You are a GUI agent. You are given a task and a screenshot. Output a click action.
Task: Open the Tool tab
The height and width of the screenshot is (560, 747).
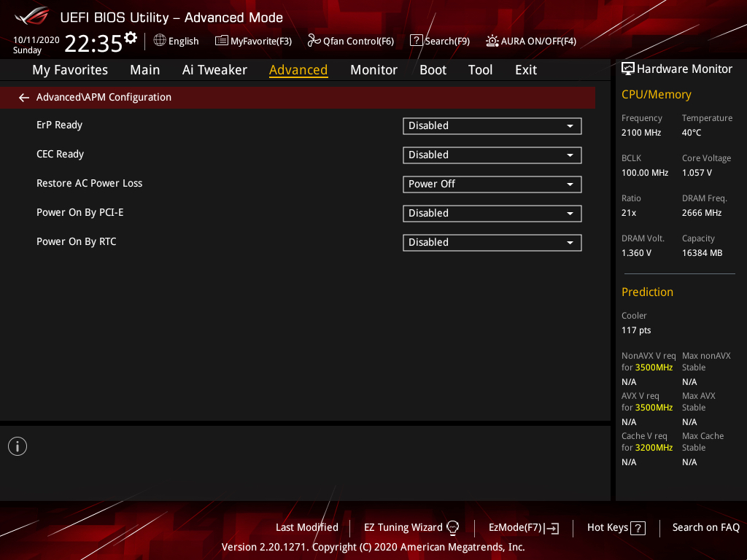480,70
